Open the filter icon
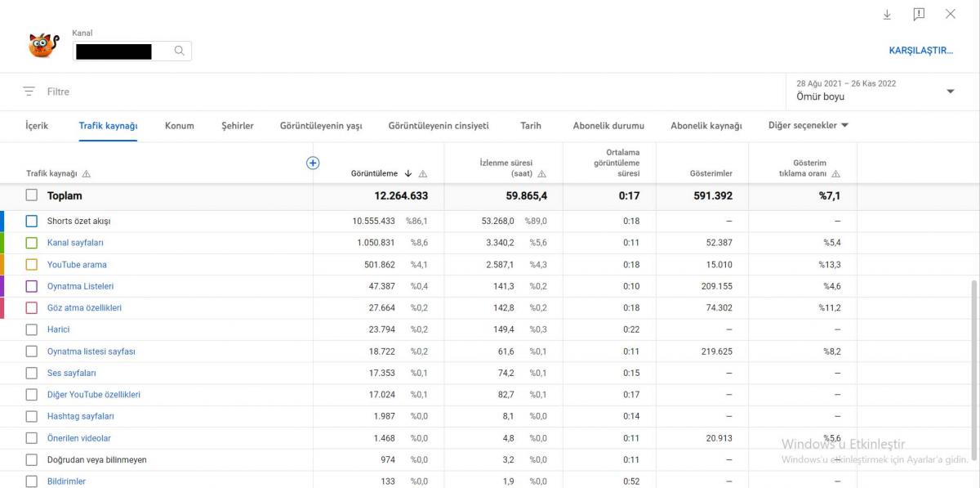The image size is (980, 488). (x=29, y=92)
